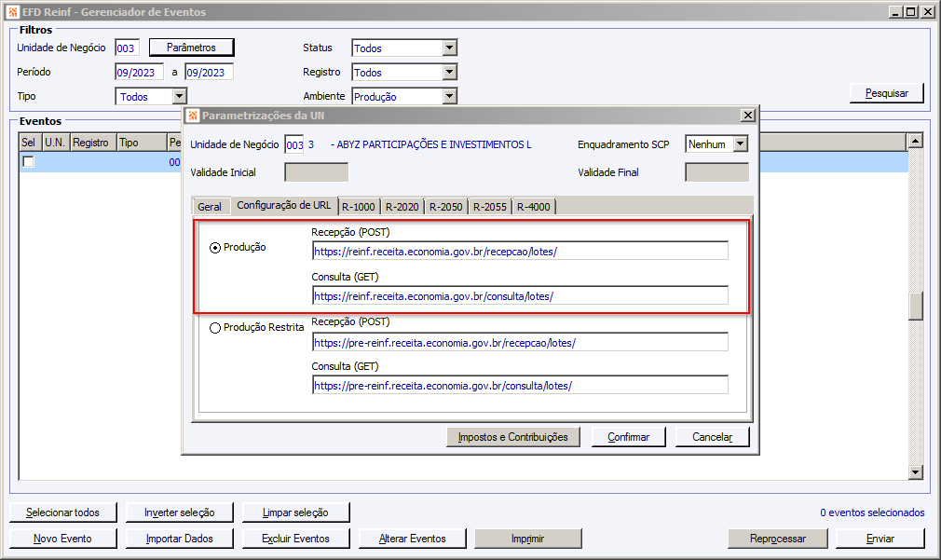Click the EFD Reinf window title icon

(x=13, y=11)
